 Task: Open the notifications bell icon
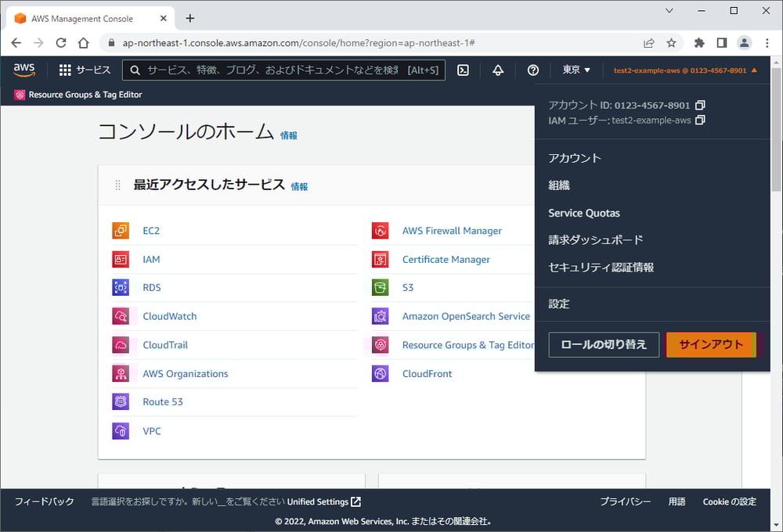[498, 70]
